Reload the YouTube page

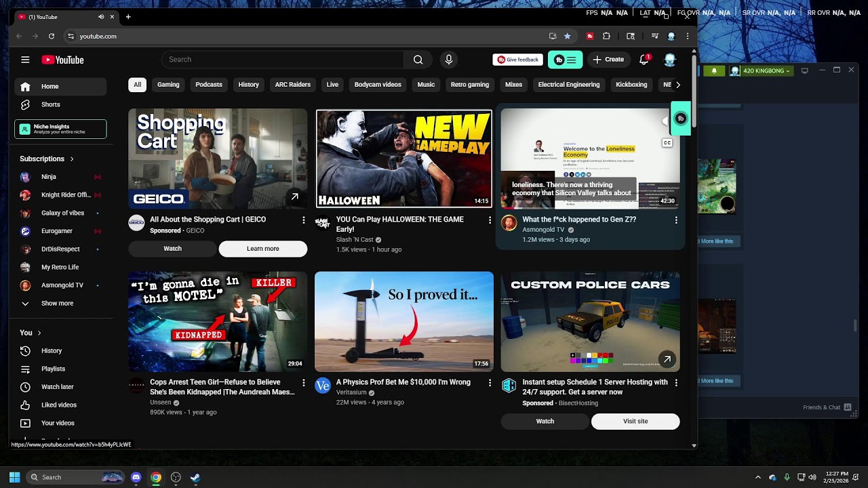pyautogui.click(x=52, y=36)
